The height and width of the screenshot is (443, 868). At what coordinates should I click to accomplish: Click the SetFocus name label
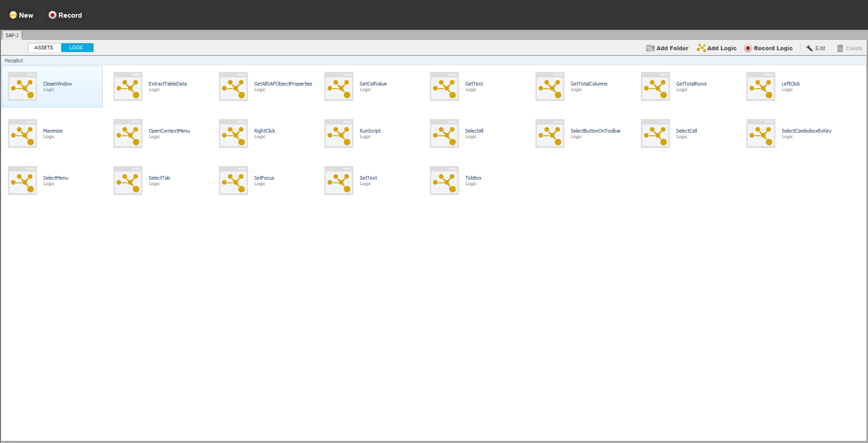point(264,178)
